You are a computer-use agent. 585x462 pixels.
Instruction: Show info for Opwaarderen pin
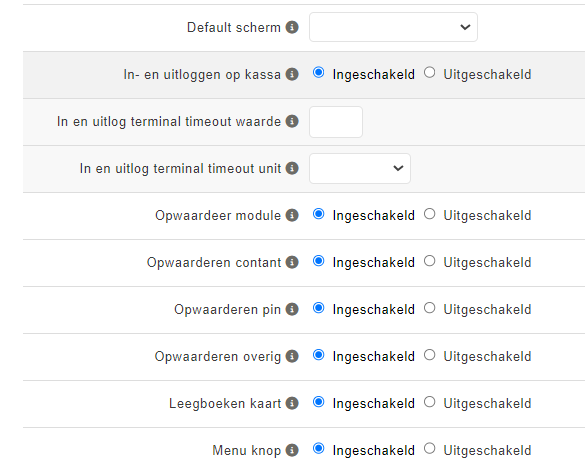tap(292, 309)
